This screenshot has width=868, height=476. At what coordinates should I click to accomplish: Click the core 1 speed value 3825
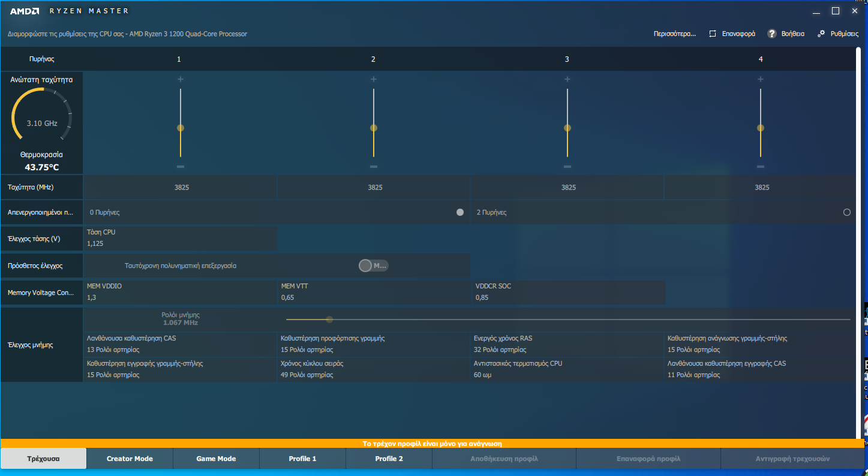[182, 187]
